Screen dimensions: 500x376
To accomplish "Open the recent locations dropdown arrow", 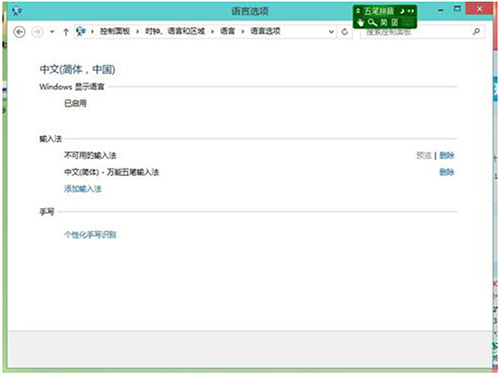I will coord(52,32).
